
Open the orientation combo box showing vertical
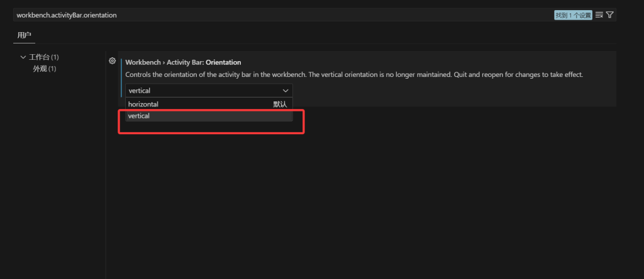[x=208, y=91]
